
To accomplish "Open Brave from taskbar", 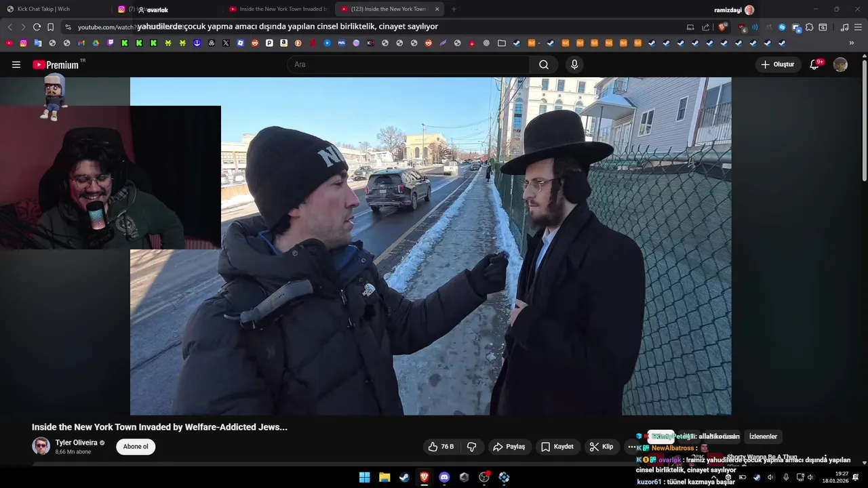I will click(425, 477).
